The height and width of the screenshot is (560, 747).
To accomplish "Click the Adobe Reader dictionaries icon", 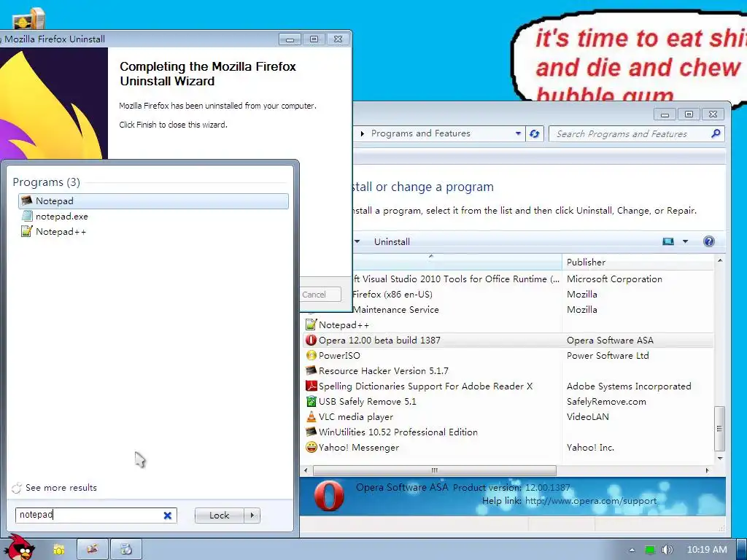I will pos(311,386).
